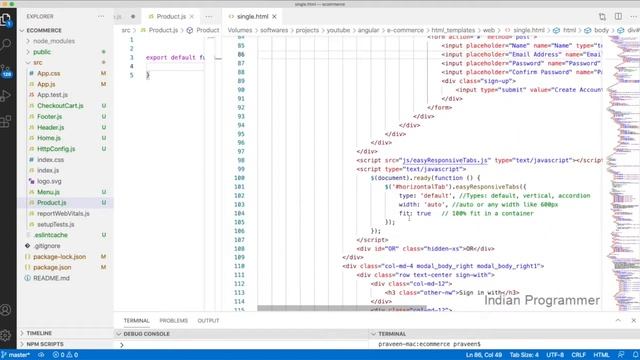
Task: Click the debug console input prompt
Action: [x=241, y=344]
